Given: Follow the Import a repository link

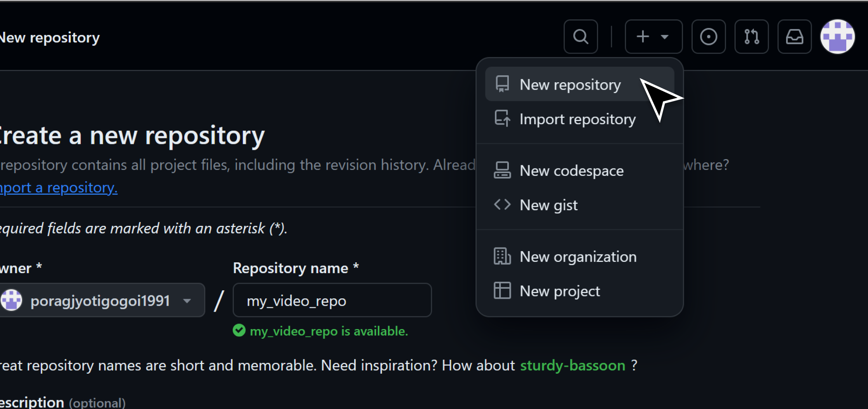Looking at the screenshot, I should [x=59, y=188].
